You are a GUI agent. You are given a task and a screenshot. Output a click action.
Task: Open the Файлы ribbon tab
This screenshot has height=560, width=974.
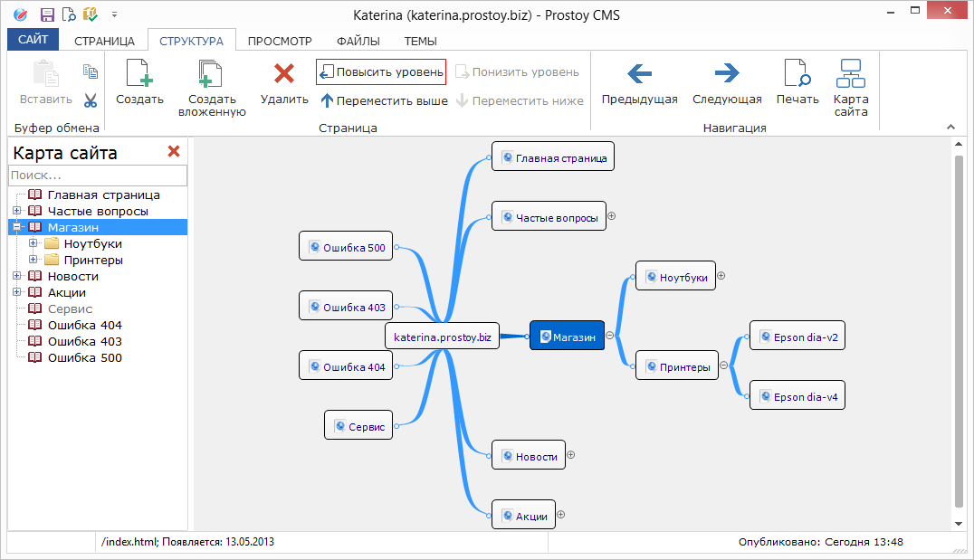click(358, 41)
